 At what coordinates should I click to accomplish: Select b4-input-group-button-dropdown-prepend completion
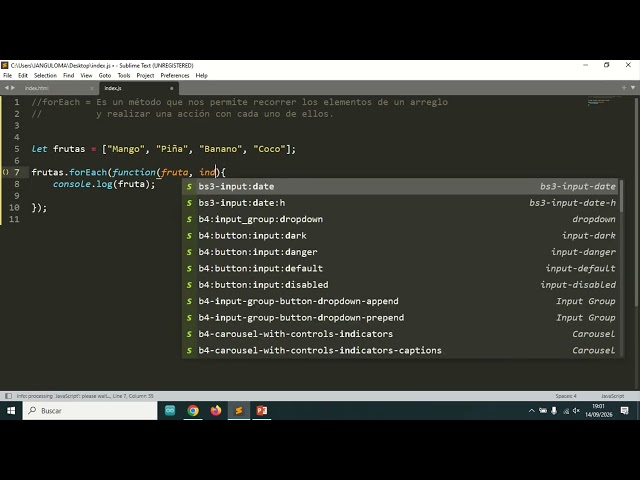click(x=401, y=318)
